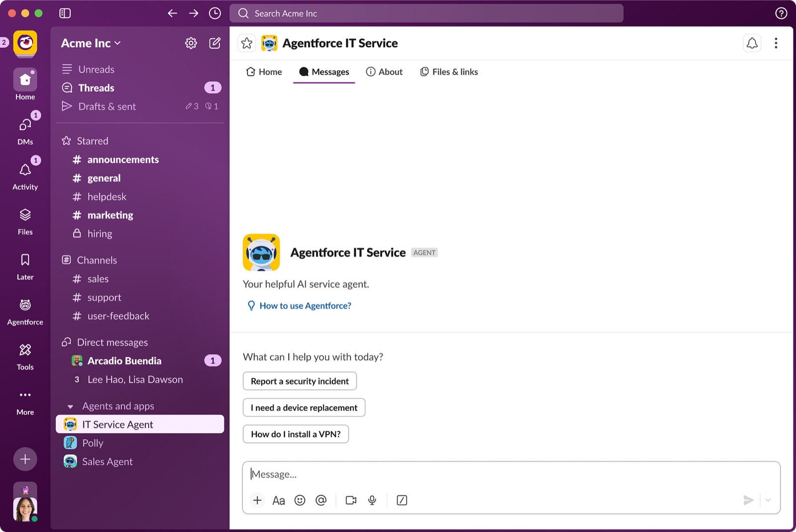Open the private hiring channel
This screenshot has width=796, height=532.
140,234
